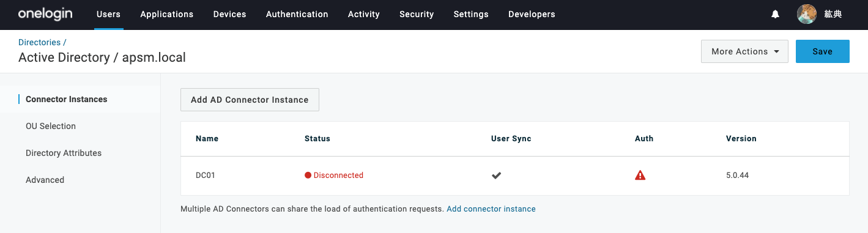
Task: Open the Security menu
Action: coord(417,14)
